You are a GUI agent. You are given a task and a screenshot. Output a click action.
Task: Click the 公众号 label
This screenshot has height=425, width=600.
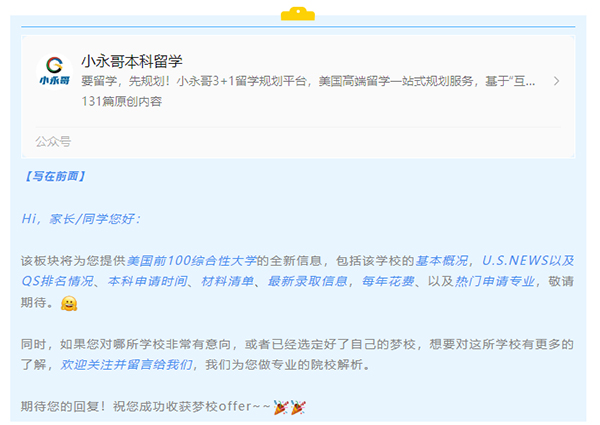[53, 142]
